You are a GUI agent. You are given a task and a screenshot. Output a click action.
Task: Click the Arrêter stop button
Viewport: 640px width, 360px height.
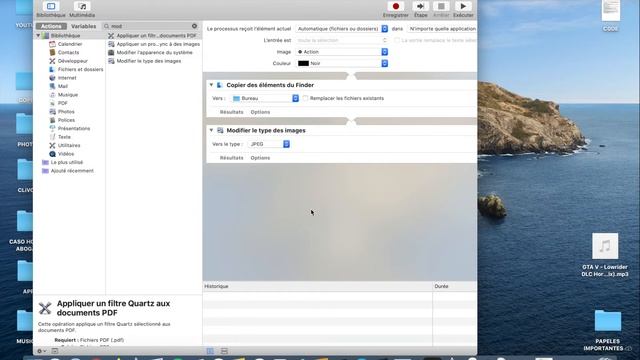pos(441,9)
